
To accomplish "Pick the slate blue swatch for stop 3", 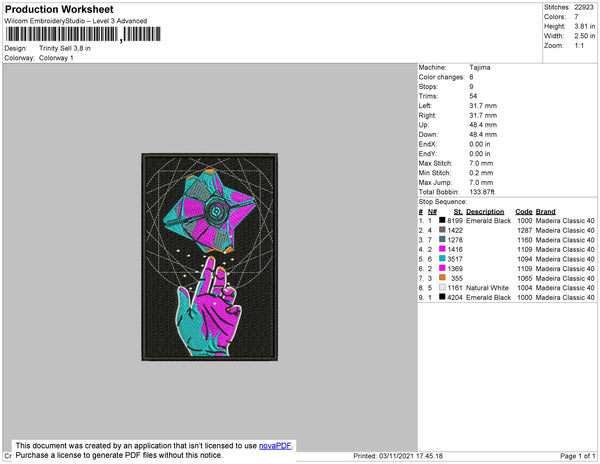I will click(442, 239).
